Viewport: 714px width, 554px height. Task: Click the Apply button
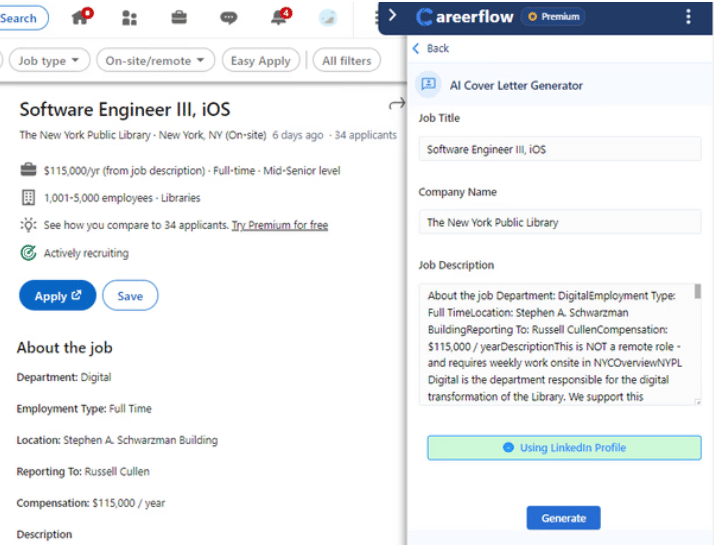(57, 295)
